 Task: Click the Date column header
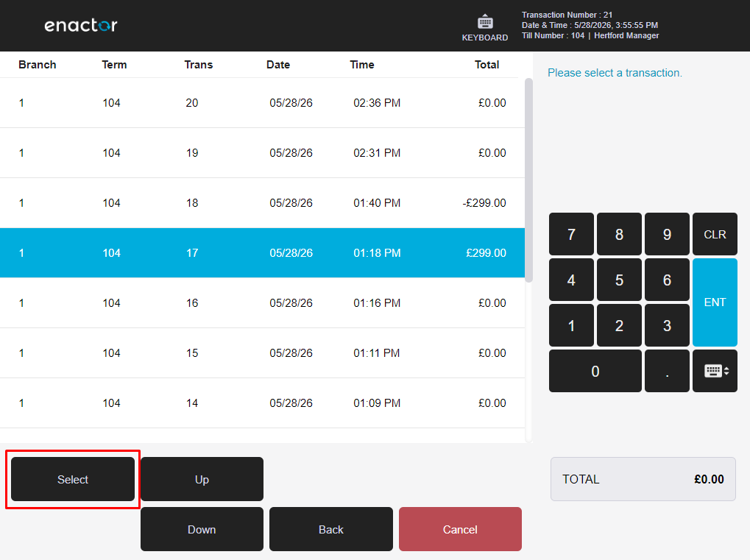278,65
